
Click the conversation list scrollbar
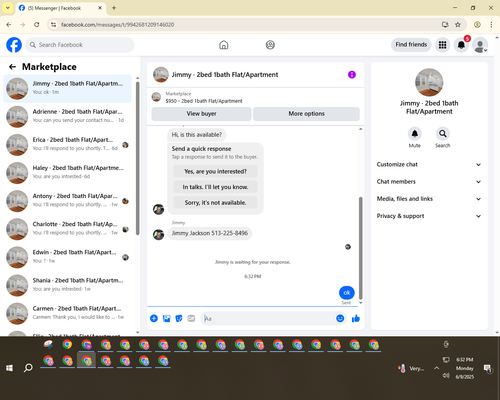click(x=137, y=158)
